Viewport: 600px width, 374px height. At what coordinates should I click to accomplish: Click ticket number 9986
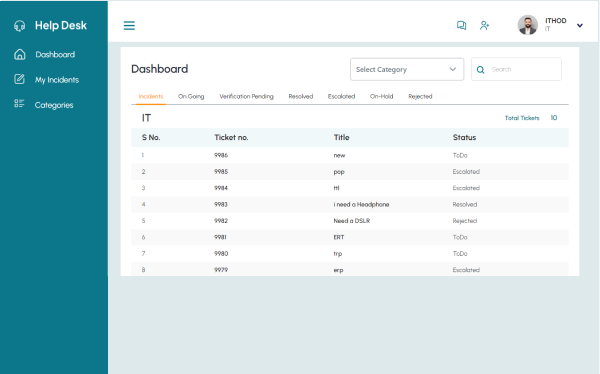221,155
